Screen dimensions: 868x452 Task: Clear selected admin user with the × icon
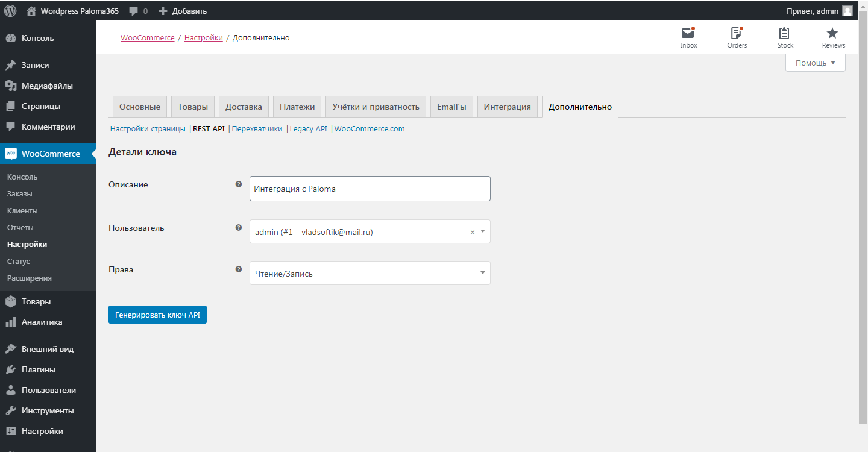(473, 232)
